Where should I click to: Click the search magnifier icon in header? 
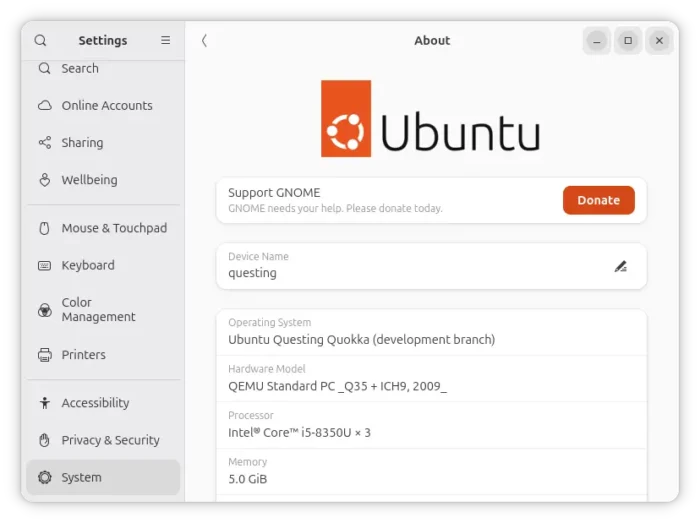40,41
